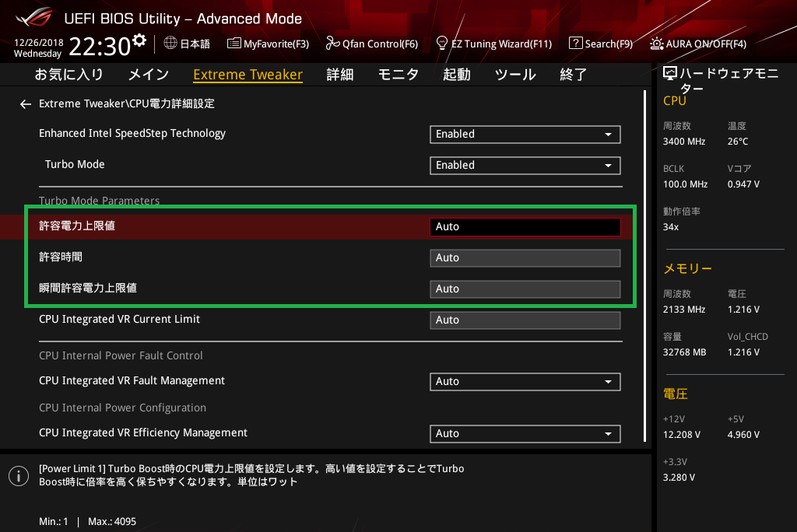Select the 許容時間 row label

point(61,257)
